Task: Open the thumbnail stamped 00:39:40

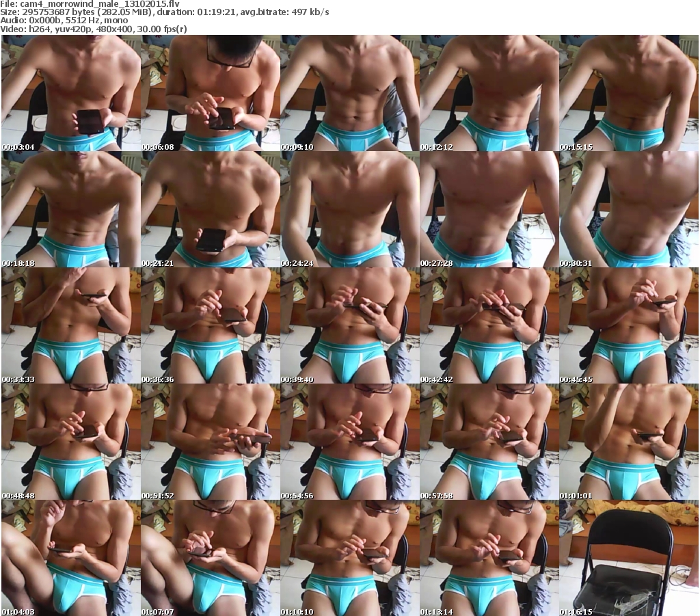Action: pyautogui.click(x=349, y=325)
